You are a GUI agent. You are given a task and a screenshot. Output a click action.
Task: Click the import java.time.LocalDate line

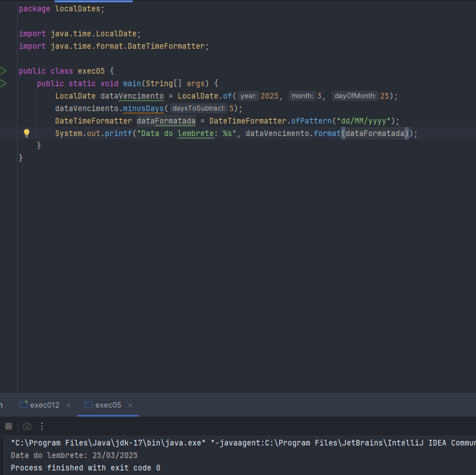point(80,33)
